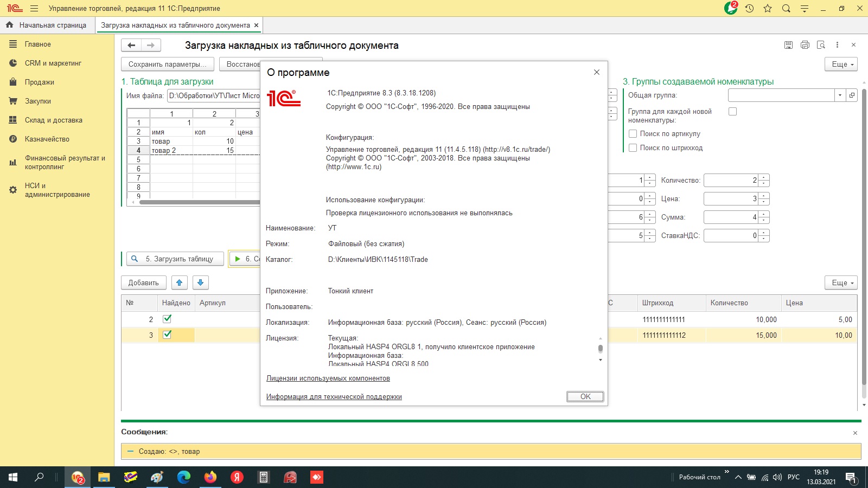Launch Firefox from taskbar

210,477
